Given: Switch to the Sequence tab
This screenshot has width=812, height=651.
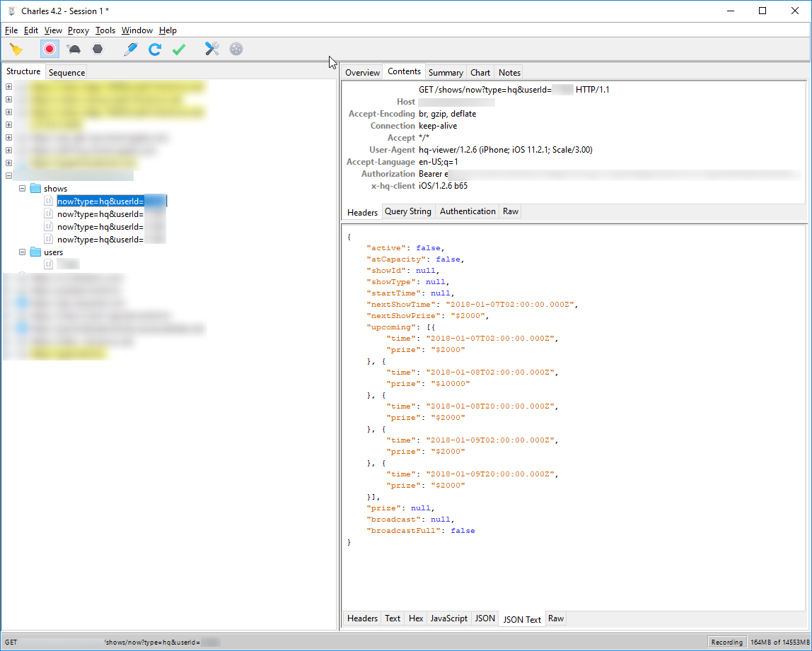Looking at the screenshot, I should click(66, 73).
